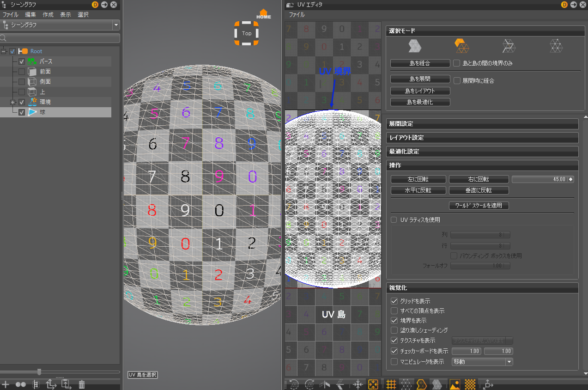Click the vertical mirror icon in UV toolbar
Viewport: 588px width, 390px height.
pos(341,384)
